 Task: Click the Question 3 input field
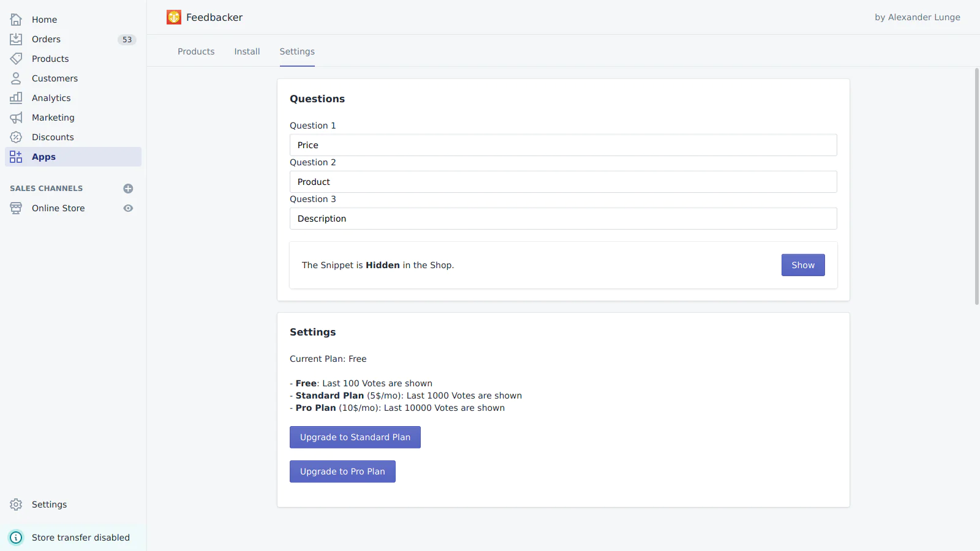(563, 219)
